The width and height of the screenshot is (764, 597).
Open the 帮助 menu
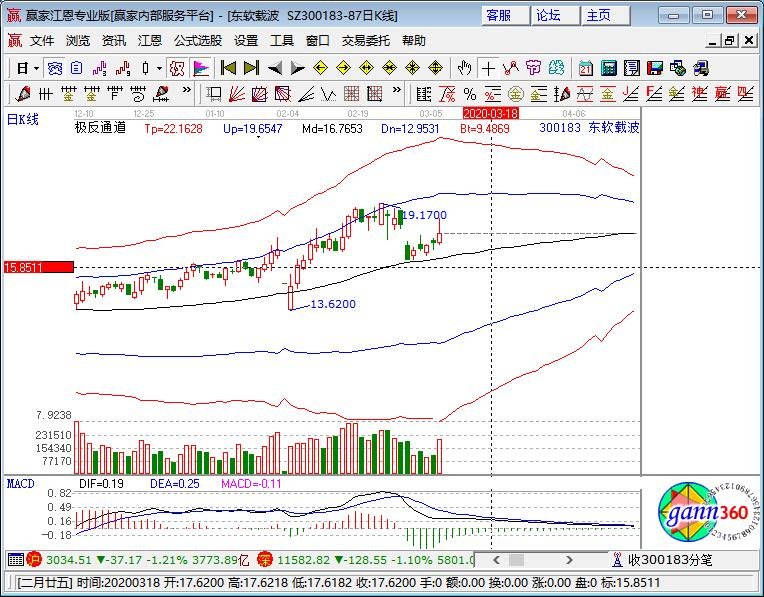tap(414, 41)
